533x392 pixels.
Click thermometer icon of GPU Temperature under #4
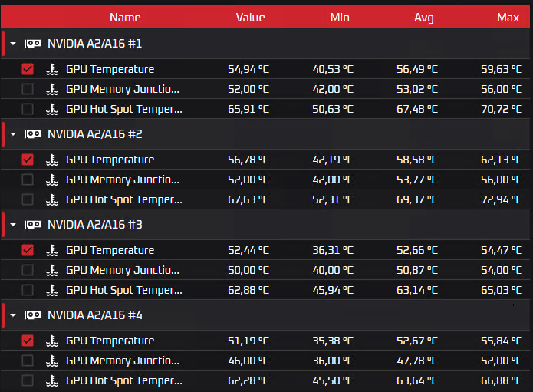[x=52, y=341]
